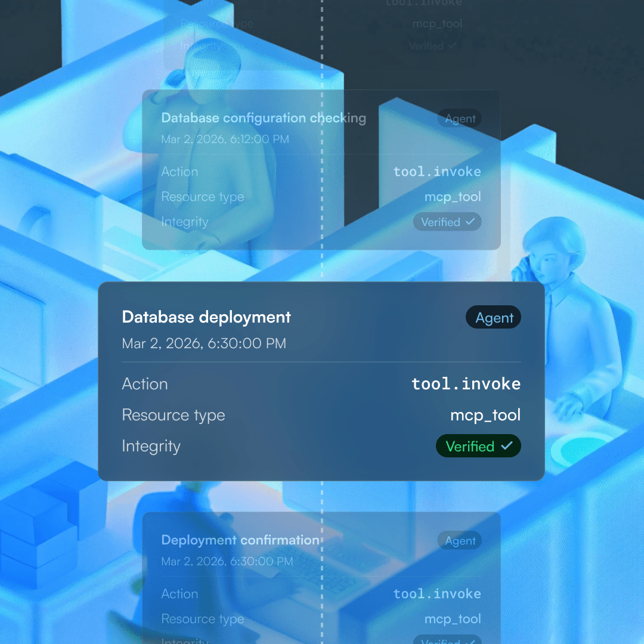Image resolution: width=644 pixels, height=644 pixels.
Task: Click mcp_tool value in the topmost faded card
Action: pyautogui.click(x=438, y=24)
